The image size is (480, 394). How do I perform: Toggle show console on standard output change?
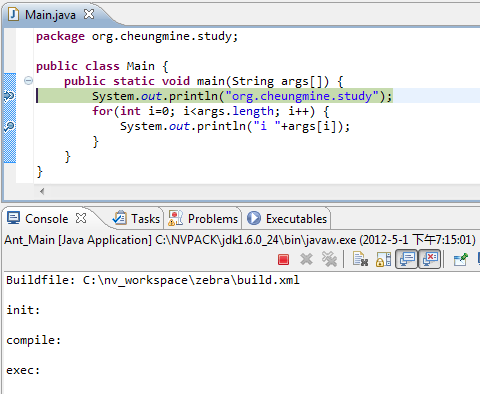406,259
